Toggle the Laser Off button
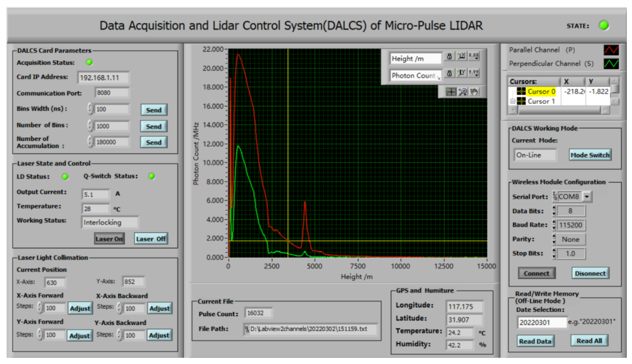The width and height of the screenshot is (632, 364). coord(151,239)
